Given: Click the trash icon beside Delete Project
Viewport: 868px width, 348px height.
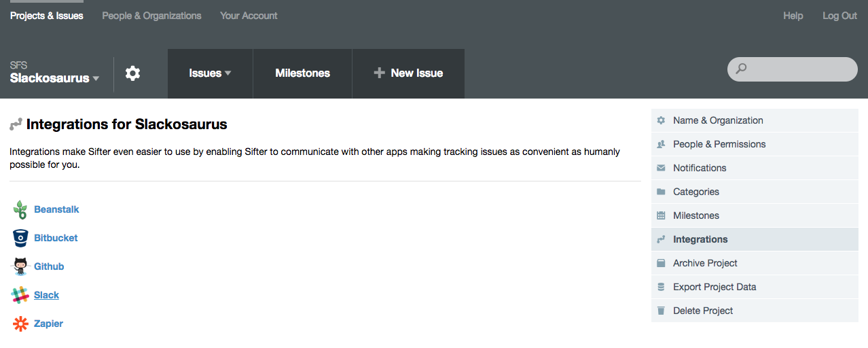Looking at the screenshot, I should click(661, 311).
